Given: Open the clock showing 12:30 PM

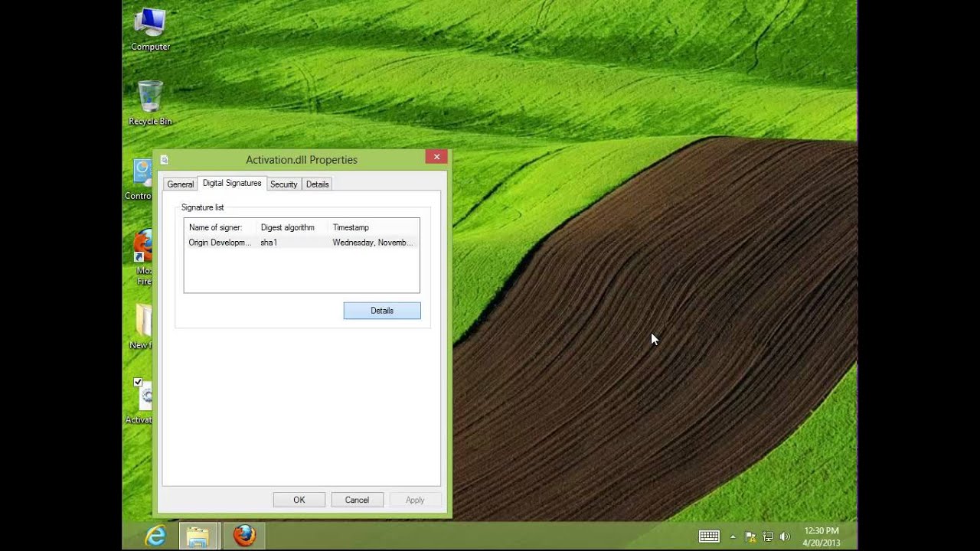Looking at the screenshot, I should point(822,536).
